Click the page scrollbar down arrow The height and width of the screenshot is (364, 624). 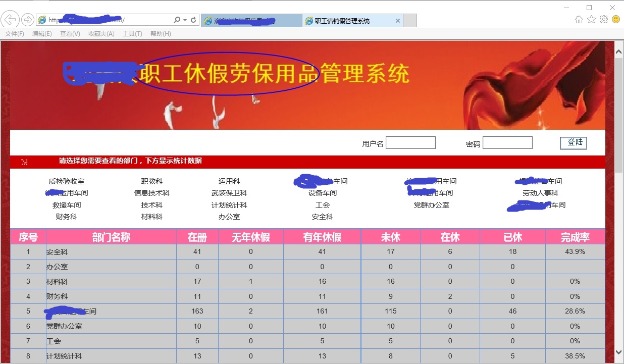[618, 352]
